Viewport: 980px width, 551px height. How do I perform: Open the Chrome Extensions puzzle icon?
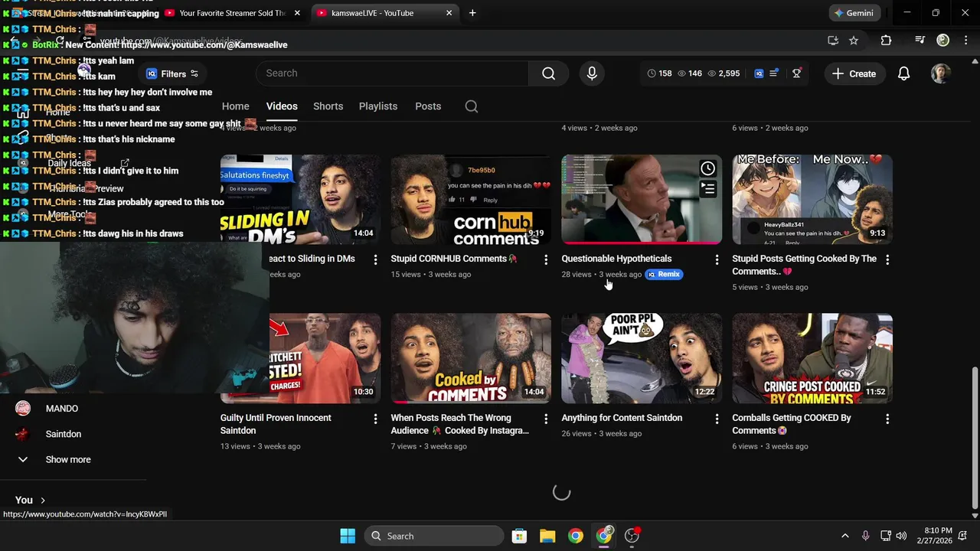pyautogui.click(x=886, y=41)
